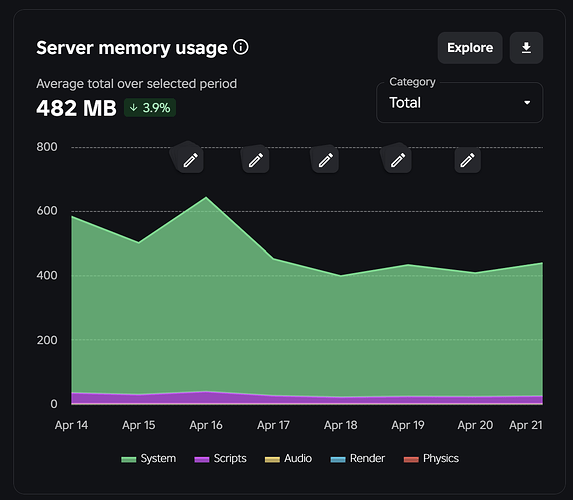Image resolution: width=573 pixels, height=500 pixels.
Task: Click 'Average total over selected period' text
Action: [x=137, y=84]
